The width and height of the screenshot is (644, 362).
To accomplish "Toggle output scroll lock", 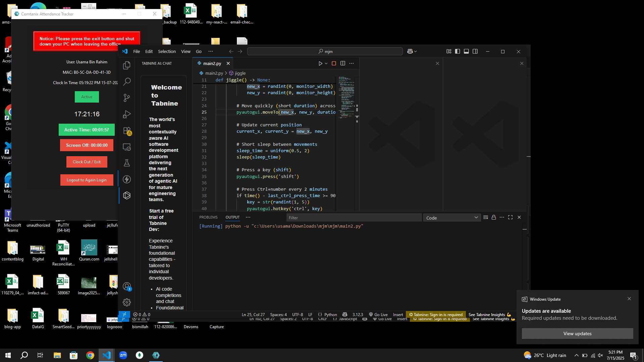I will (494, 217).
